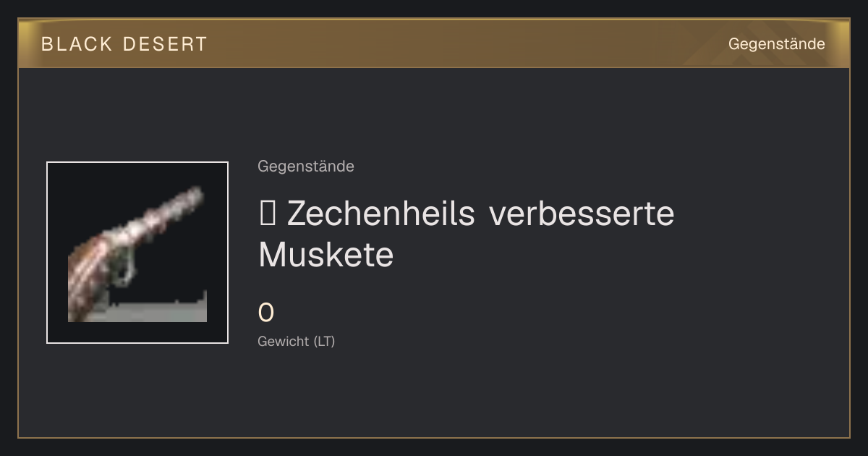Click the white frame around the item icon
The image size is (868, 456).
pos(137,163)
